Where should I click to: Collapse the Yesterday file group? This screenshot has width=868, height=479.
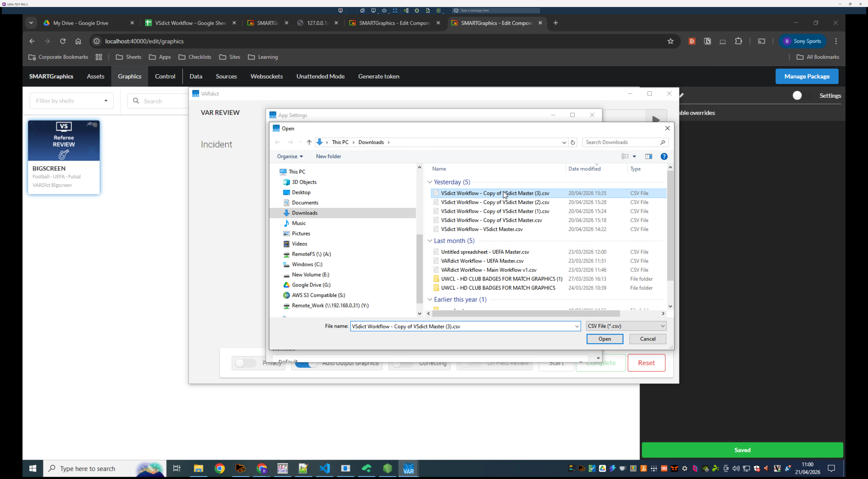(x=430, y=182)
